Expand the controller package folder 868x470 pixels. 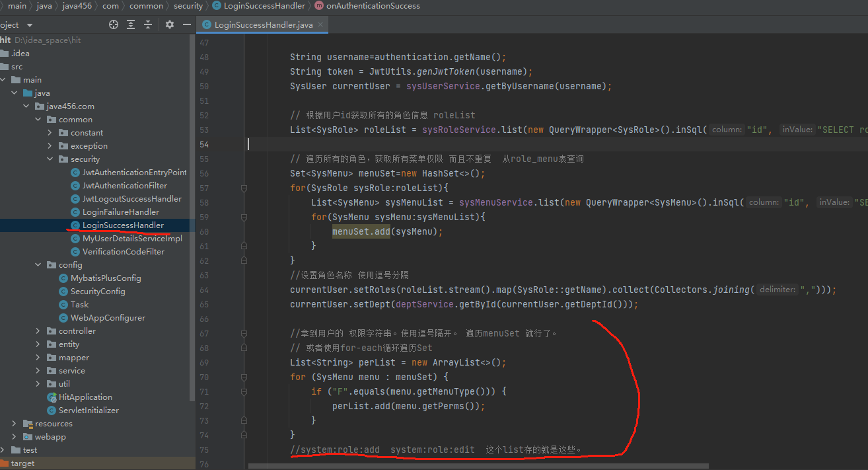[38, 331]
